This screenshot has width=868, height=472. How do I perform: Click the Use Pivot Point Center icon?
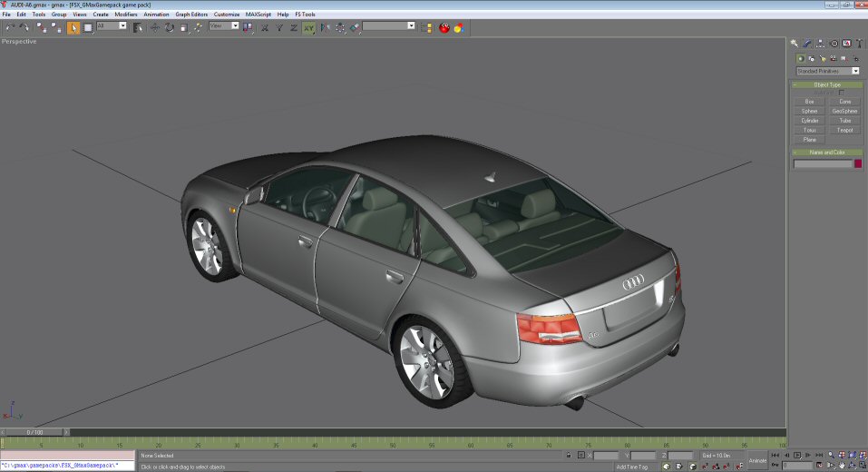tap(248, 27)
